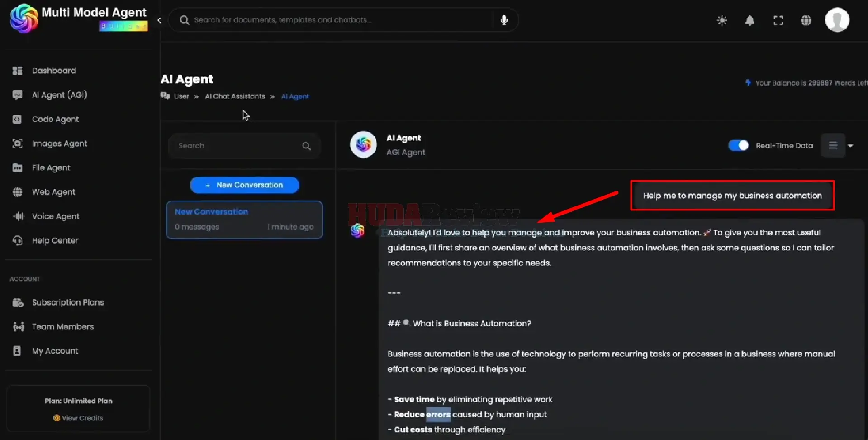This screenshot has height=440, width=868.
Task: Click the AI Agent avatar in chat header
Action: pos(363,144)
